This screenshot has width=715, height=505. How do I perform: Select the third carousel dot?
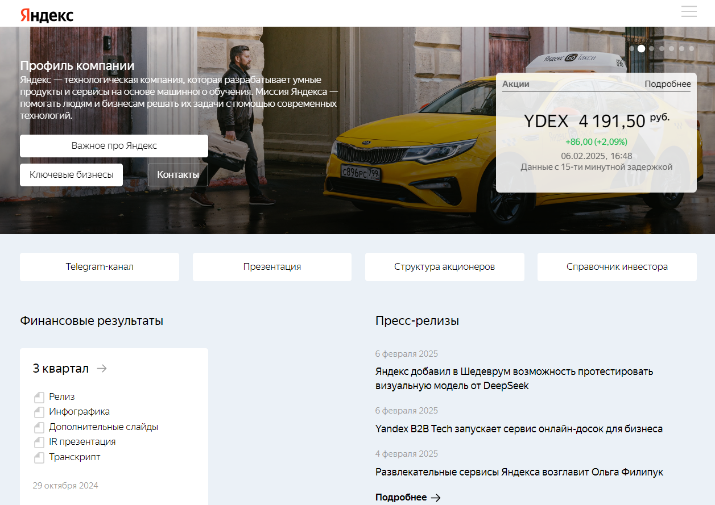click(x=652, y=48)
